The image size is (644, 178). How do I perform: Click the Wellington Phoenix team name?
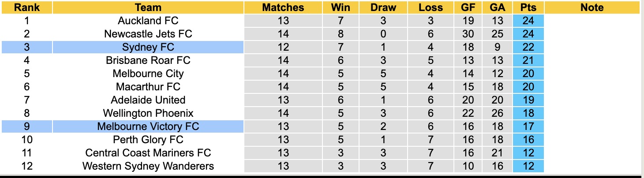(x=148, y=113)
